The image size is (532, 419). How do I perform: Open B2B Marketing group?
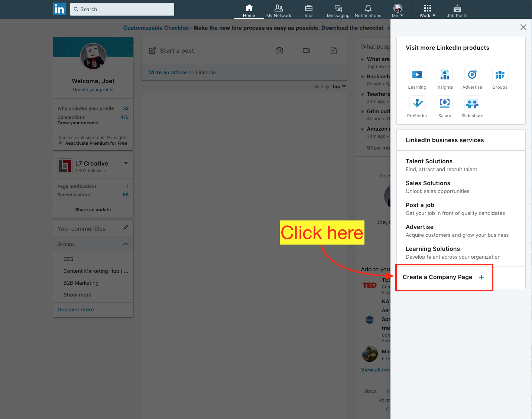pos(81,283)
